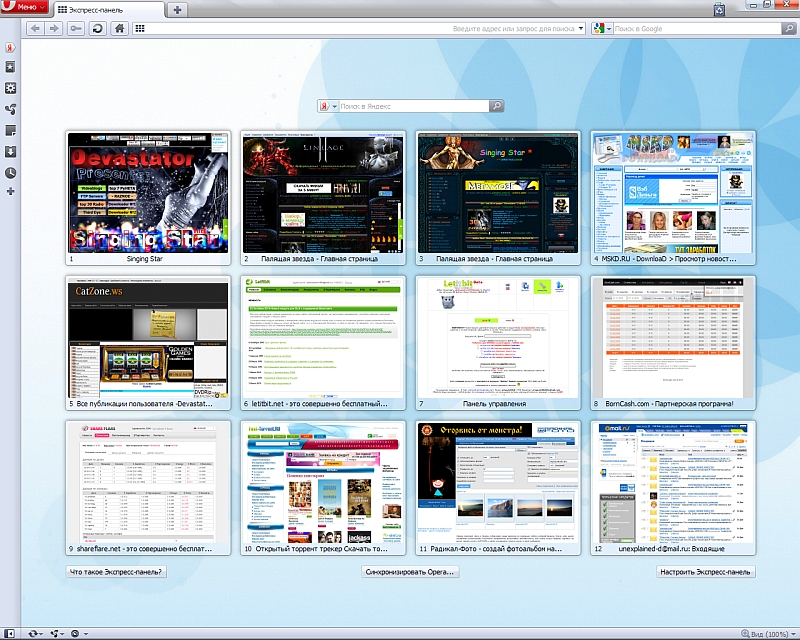Open Speed Dial 5 CatZone.ws publications
Screen dimensions: 800x640
pyautogui.click(x=148, y=342)
